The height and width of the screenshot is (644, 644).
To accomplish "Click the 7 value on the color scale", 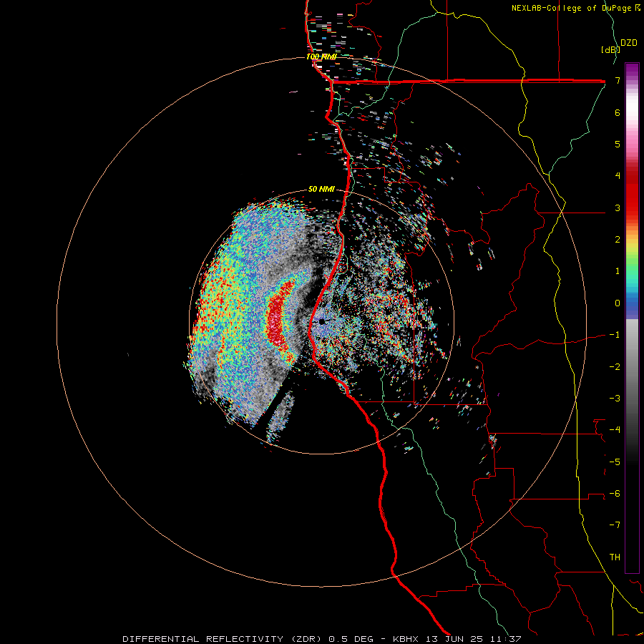I will (x=618, y=80).
